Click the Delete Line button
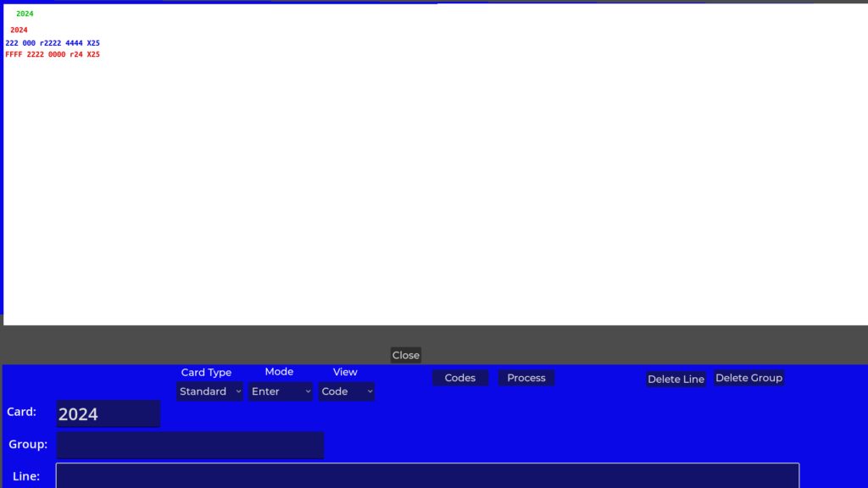868x488 pixels. coord(676,379)
